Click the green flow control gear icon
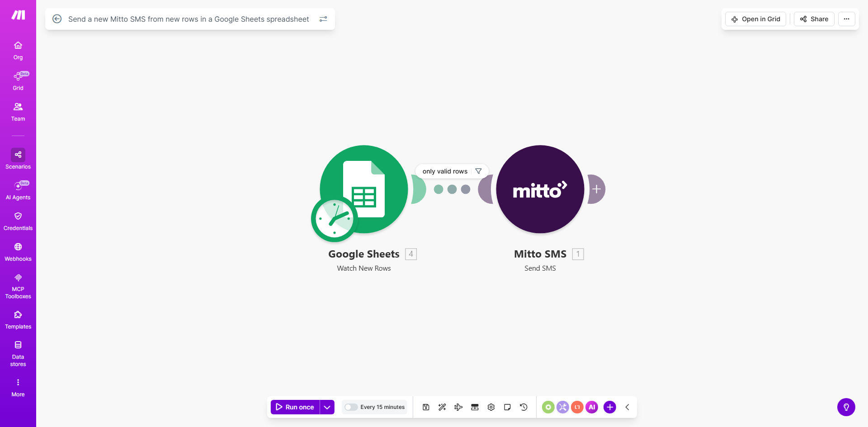The height and width of the screenshot is (427, 868). point(548,407)
